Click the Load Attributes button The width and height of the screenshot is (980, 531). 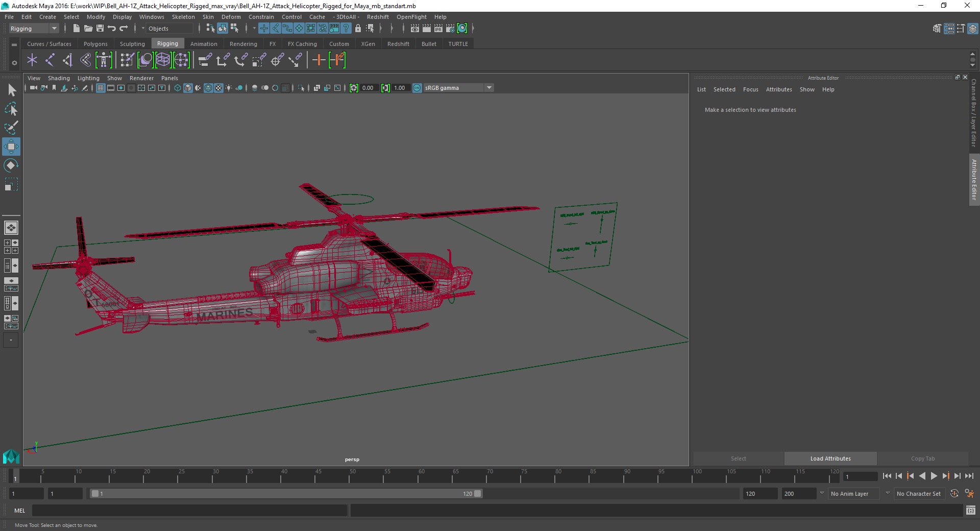(830, 458)
